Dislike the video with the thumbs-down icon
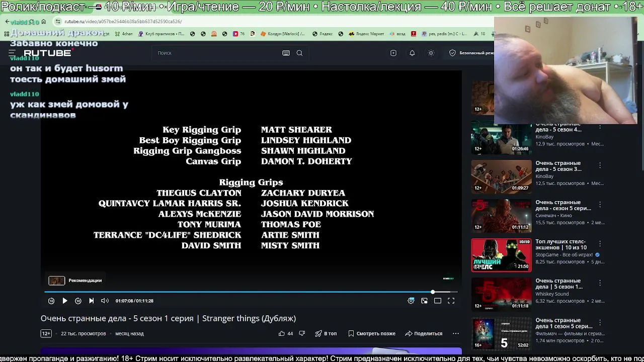Image resolution: width=644 pixels, height=362 pixels. 302,333
